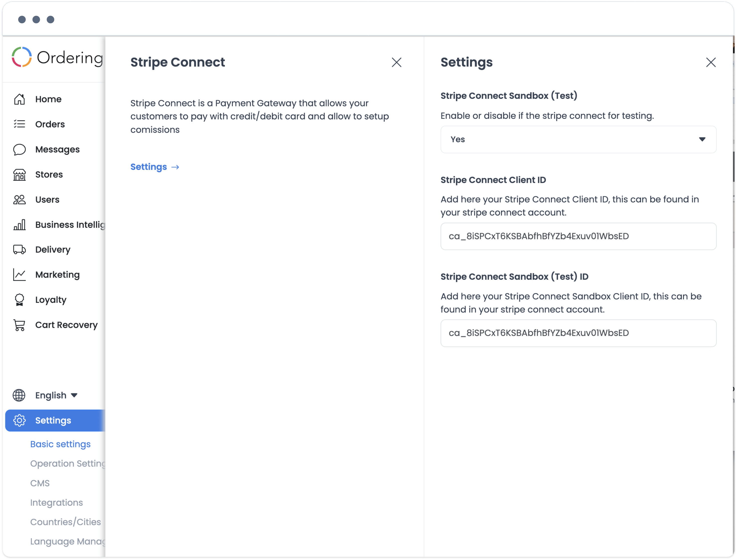Screen dimensions: 737x560
Task: Click the blue Settings link in Stripe Connect
Action: pyautogui.click(x=149, y=167)
